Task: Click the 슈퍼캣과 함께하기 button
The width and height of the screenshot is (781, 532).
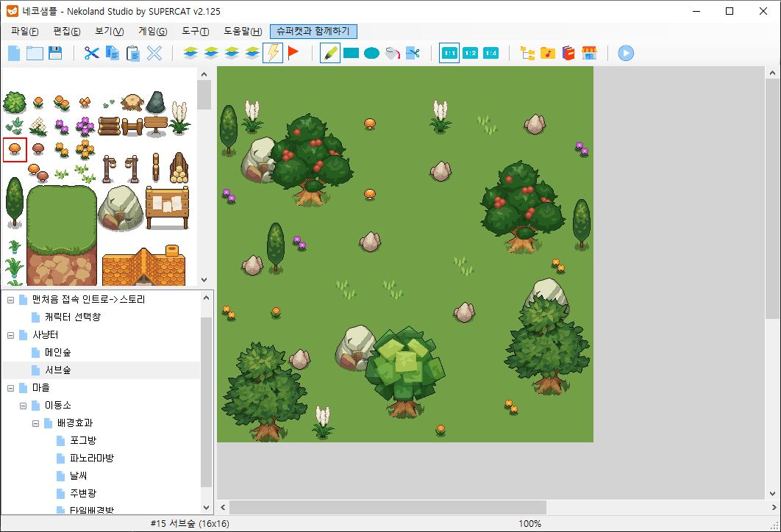Action: pos(313,32)
